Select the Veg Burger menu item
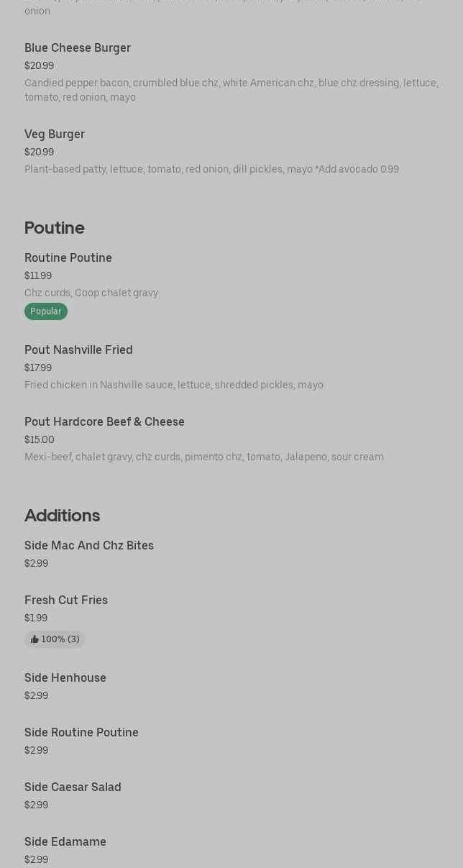 click(x=55, y=134)
